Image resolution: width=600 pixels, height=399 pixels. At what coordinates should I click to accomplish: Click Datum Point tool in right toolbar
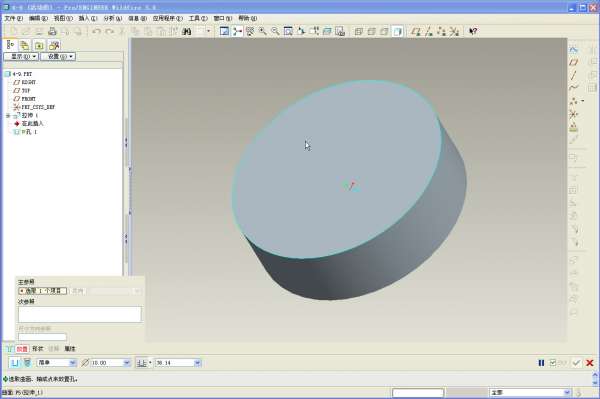point(573,101)
